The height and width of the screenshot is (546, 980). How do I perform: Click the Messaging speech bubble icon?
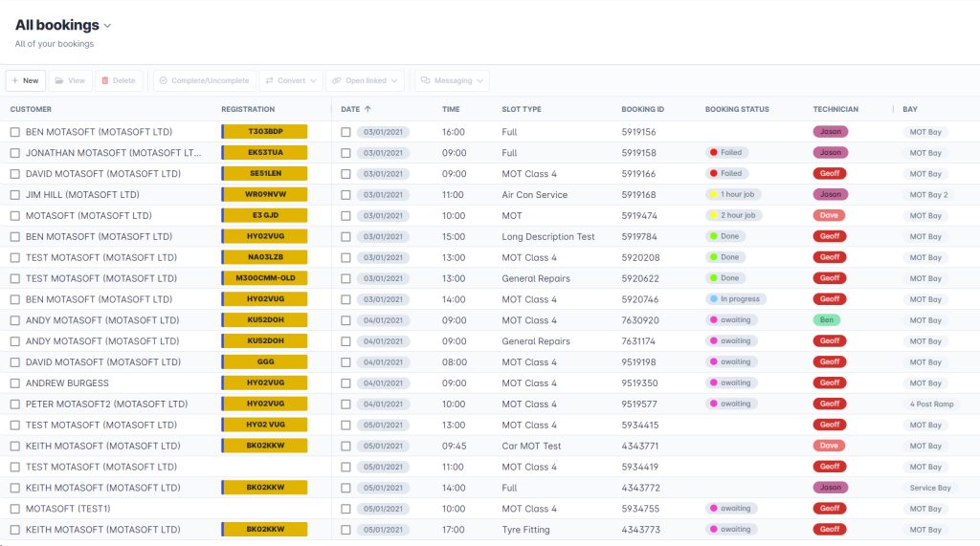424,81
